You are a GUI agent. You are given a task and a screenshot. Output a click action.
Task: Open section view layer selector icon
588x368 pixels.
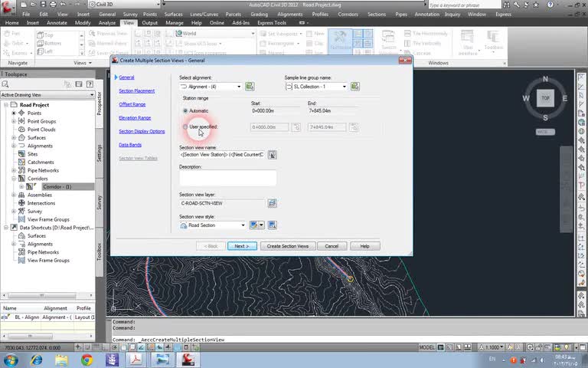[273, 203]
